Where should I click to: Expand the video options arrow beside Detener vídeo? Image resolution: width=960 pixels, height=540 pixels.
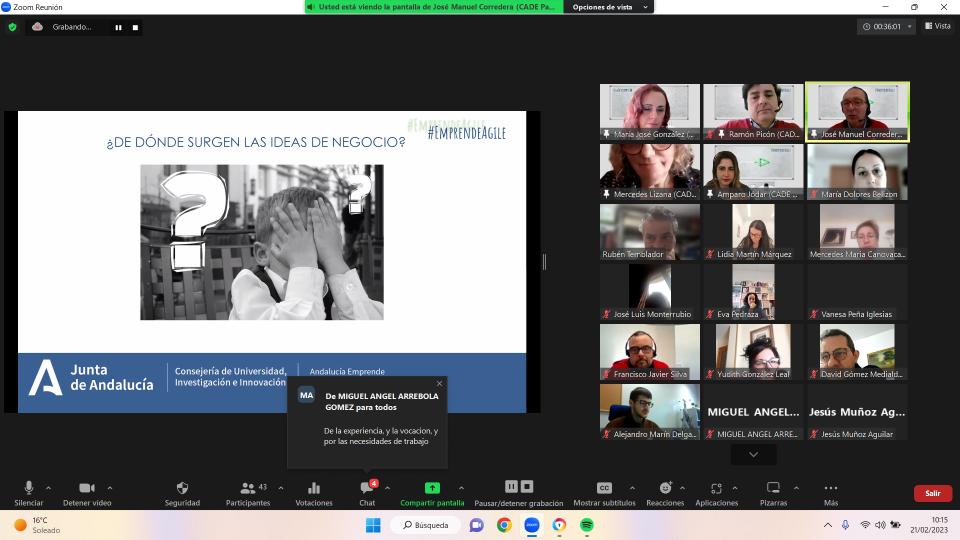110,488
